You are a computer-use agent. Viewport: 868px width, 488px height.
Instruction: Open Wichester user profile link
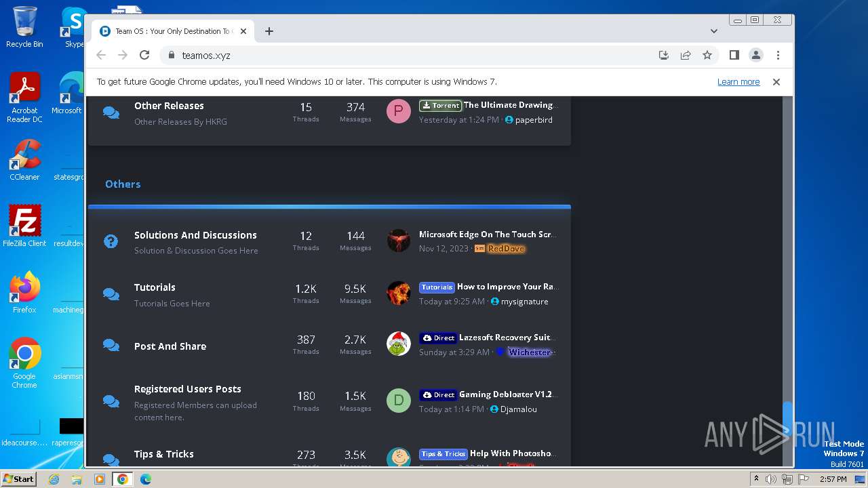click(530, 352)
